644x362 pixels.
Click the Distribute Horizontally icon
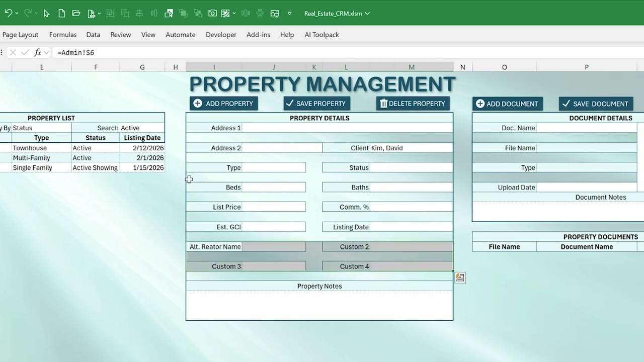(x=246, y=14)
